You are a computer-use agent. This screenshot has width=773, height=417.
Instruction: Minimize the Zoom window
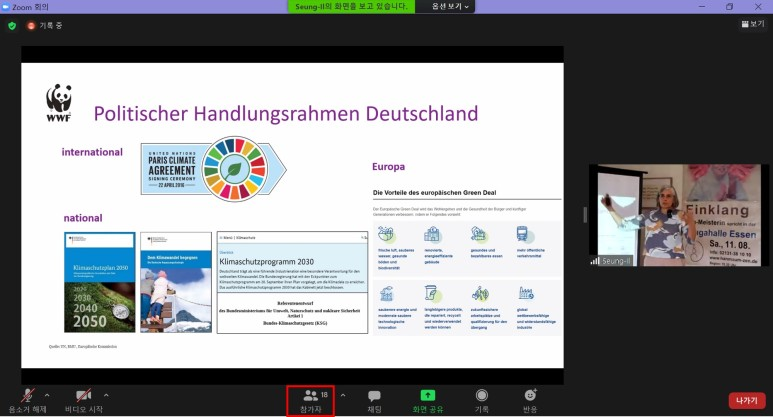click(x=702, y=6)
